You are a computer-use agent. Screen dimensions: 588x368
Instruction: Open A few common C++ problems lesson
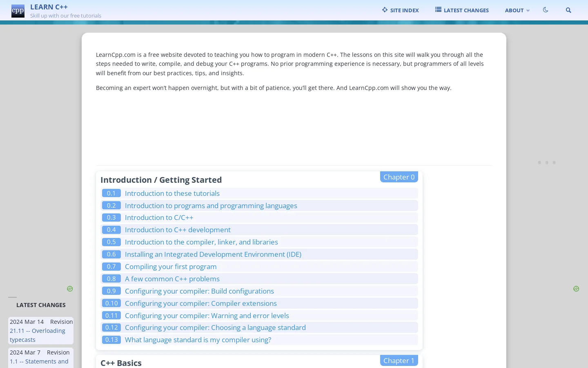click(172, 279)
